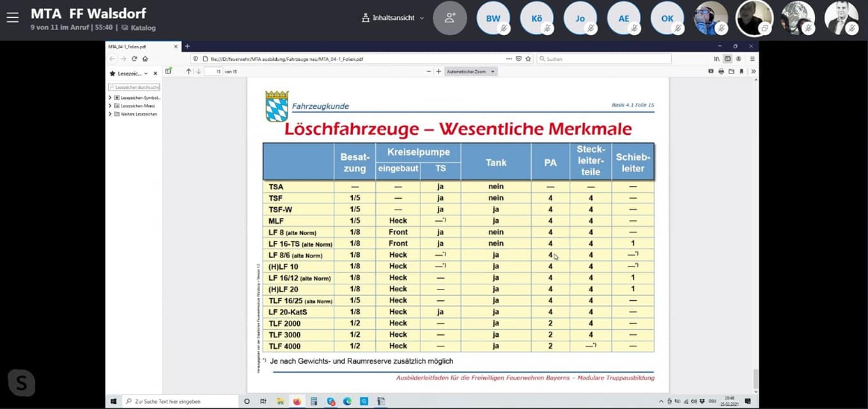Select participant Kö avatar
The height and width of the screenshot is (409, 868).
point(537,18)
